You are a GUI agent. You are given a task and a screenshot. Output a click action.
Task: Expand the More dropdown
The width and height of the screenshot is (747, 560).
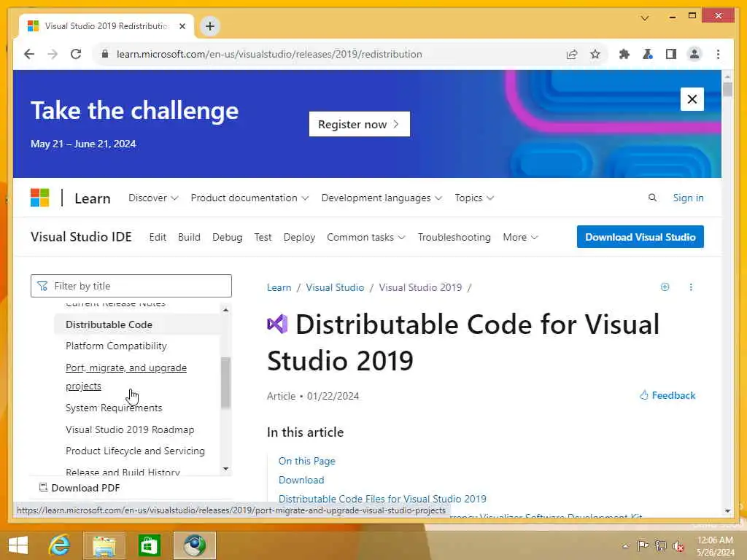pos(520,237)
